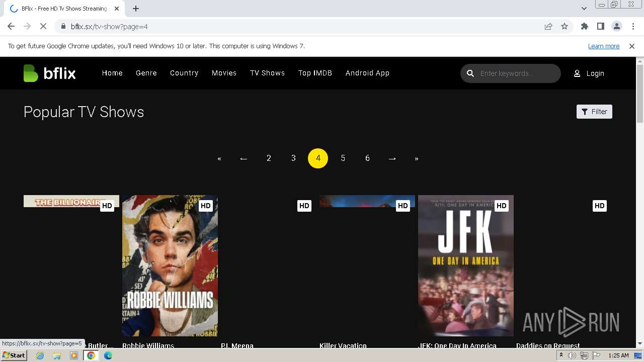Open the P.I. Meena title link
The image size is (644, 362).
click(237, 345)
